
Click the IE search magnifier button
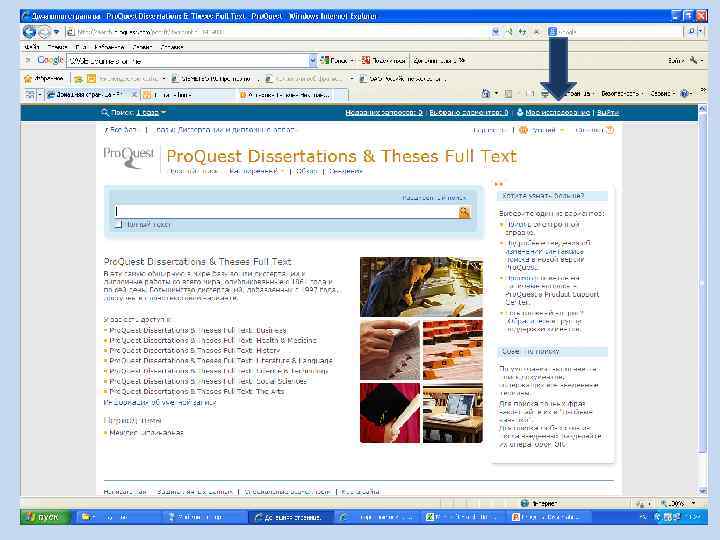pyautogui.click(x=692, y=32)
